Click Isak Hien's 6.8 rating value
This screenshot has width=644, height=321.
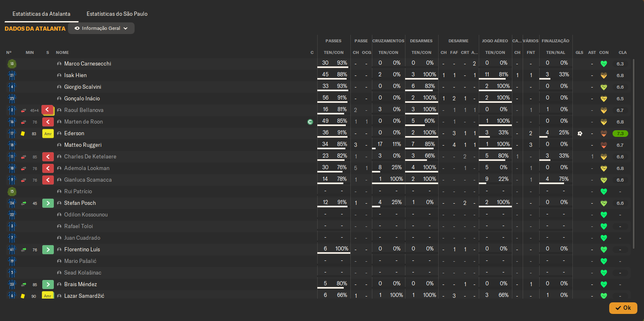[620, 75]
